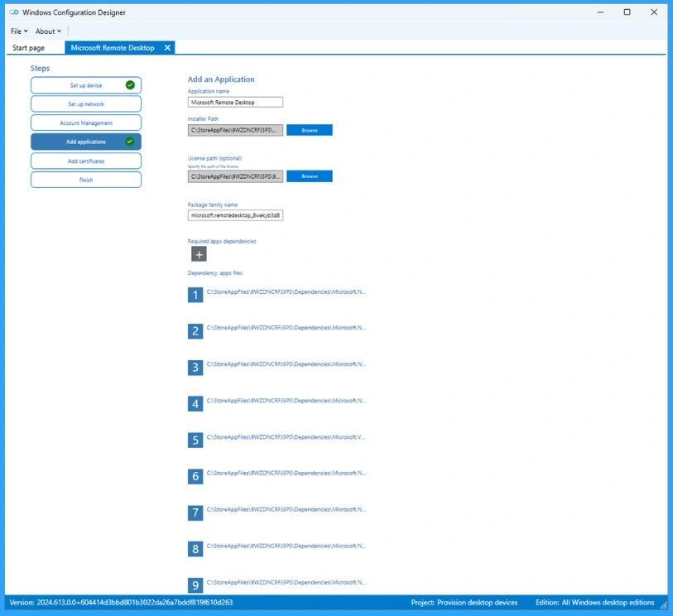Select dependency number 5 tile

pos(195,440)
